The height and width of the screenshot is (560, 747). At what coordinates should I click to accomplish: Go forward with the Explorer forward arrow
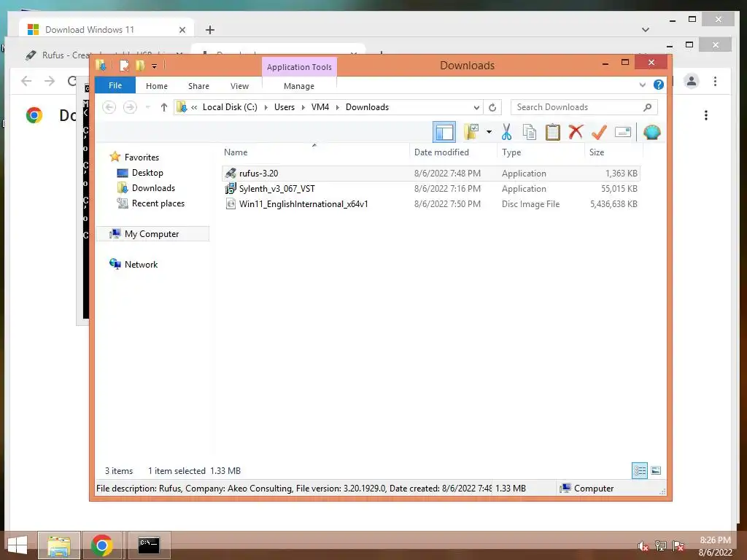coord(130,107)
